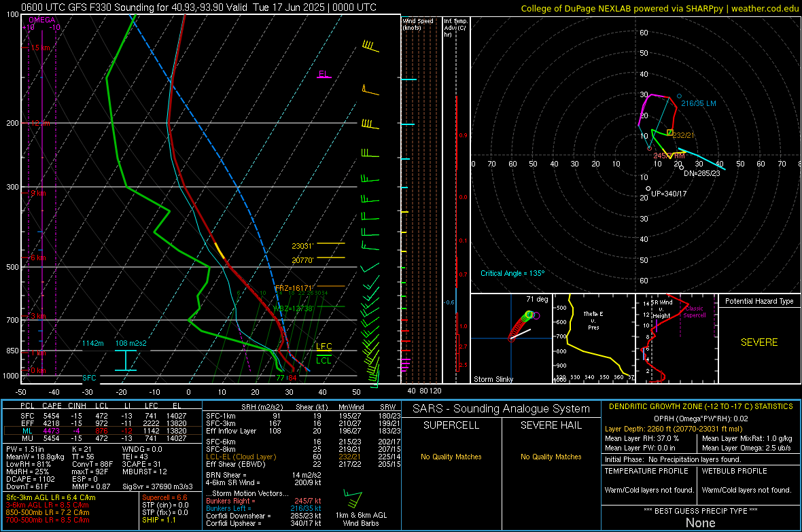Click the 23031' dendritic layer top label
The width and height of the screenshot is (802, 532).
(x=302, y=246)
